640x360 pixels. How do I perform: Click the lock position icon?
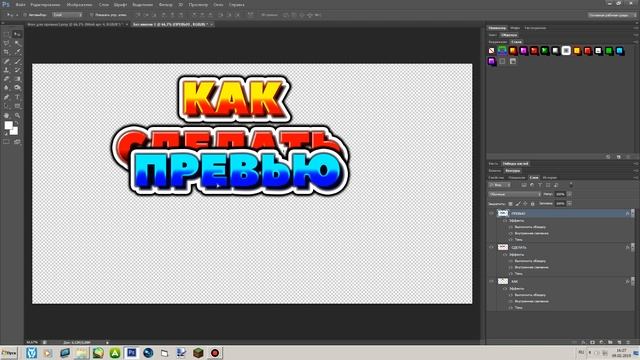[x=525, y=203]
